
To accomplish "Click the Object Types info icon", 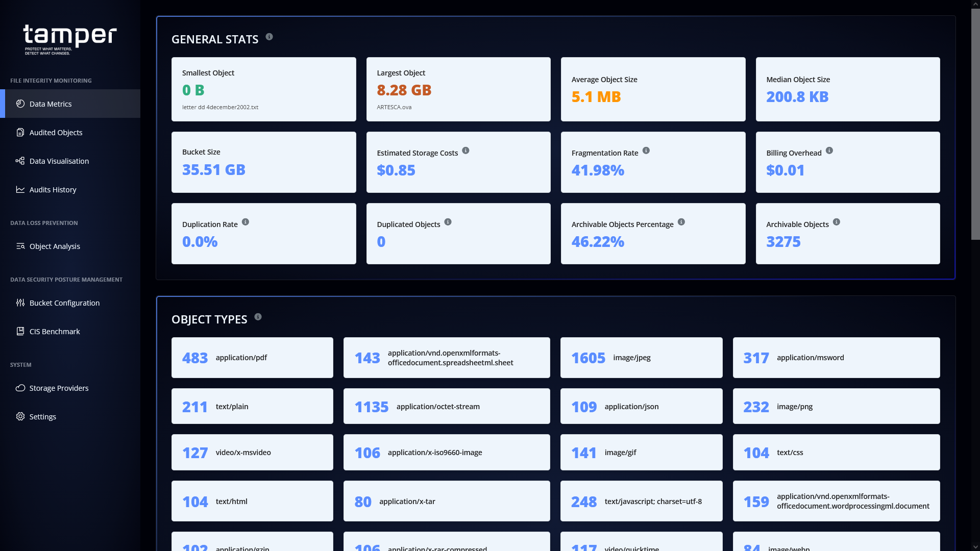I will pos(258,317).
